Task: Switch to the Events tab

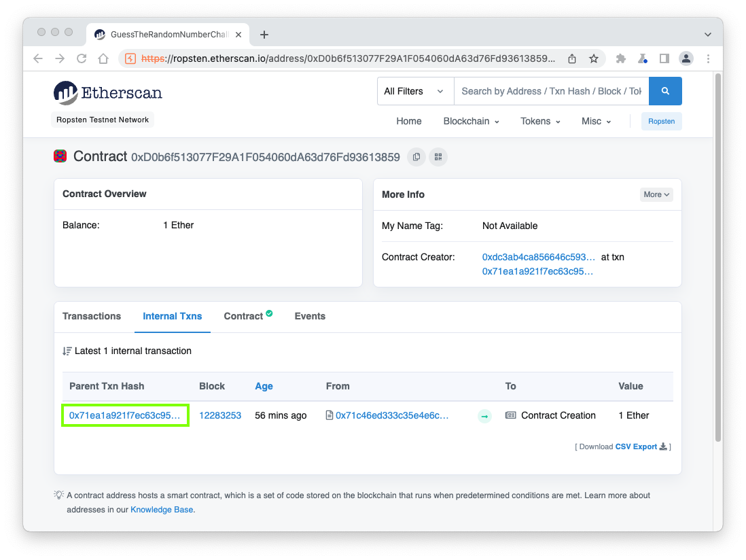Action: [310, 317]
